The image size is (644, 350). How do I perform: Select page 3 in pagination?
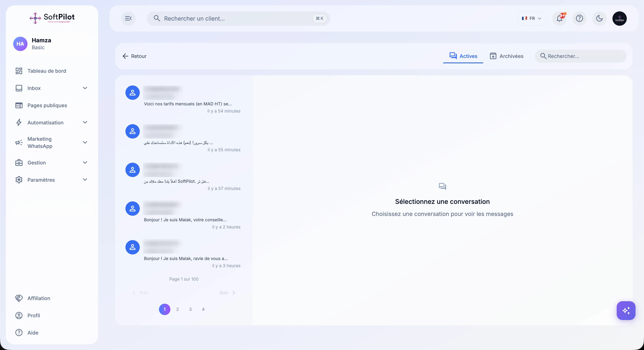[x=190, y=309]
